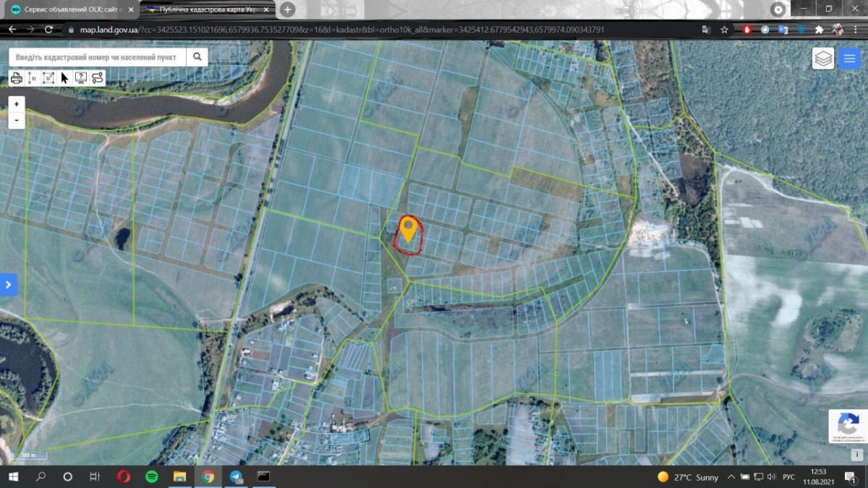The height and width of the screenshot is (488, 868).
Task: Open the map layers panel
Action: pos(823,59)
